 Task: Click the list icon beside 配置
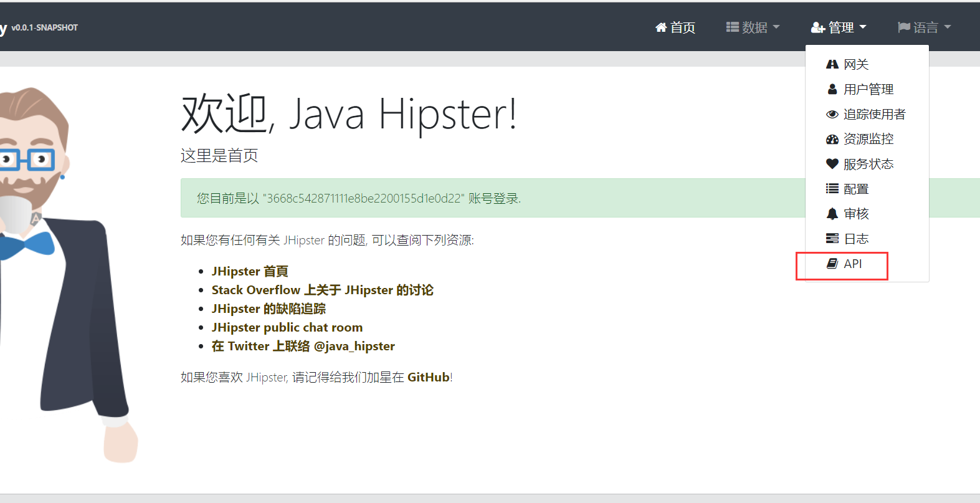coord(832,189)
